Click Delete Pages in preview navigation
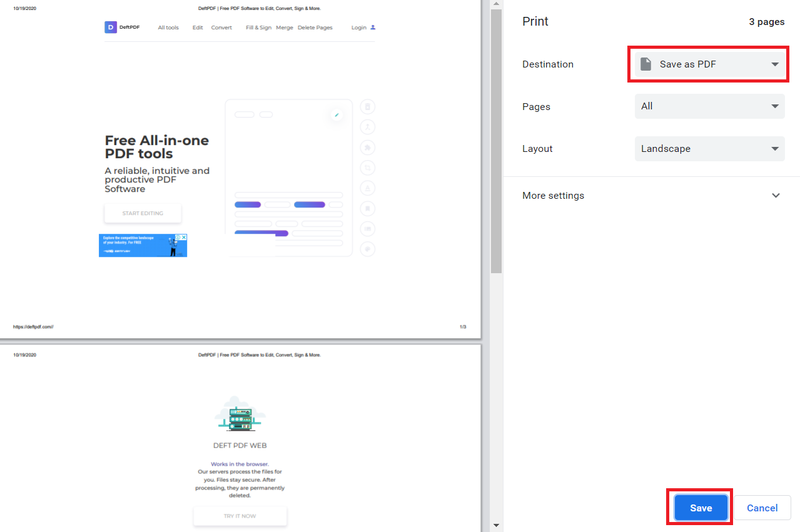Image resolution: width=800 pixels, height=532 pixels. coord(315,28)
